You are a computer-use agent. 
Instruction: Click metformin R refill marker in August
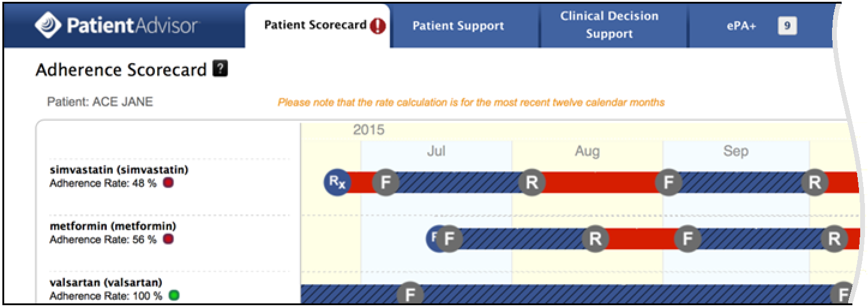click(x=595, y=239)
